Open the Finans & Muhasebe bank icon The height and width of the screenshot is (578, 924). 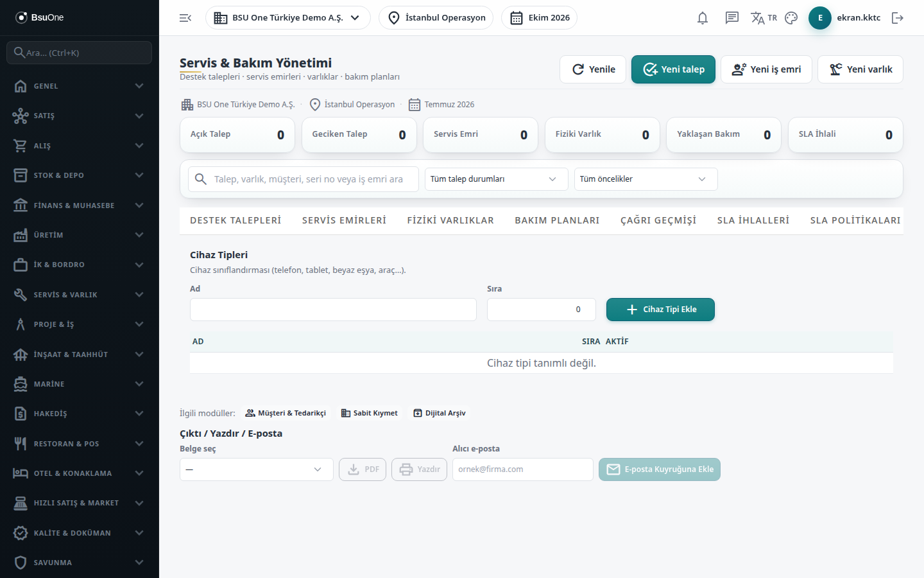point(21,206)
